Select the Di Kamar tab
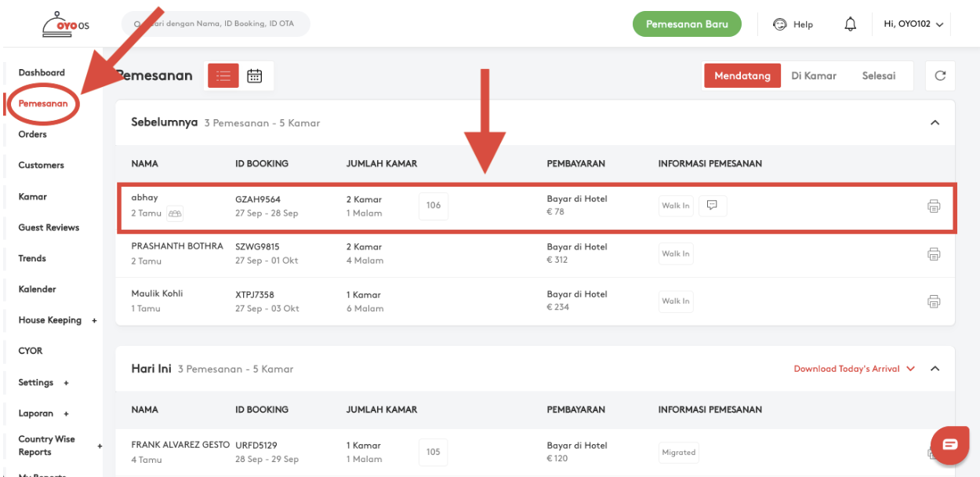 point(814,76)
